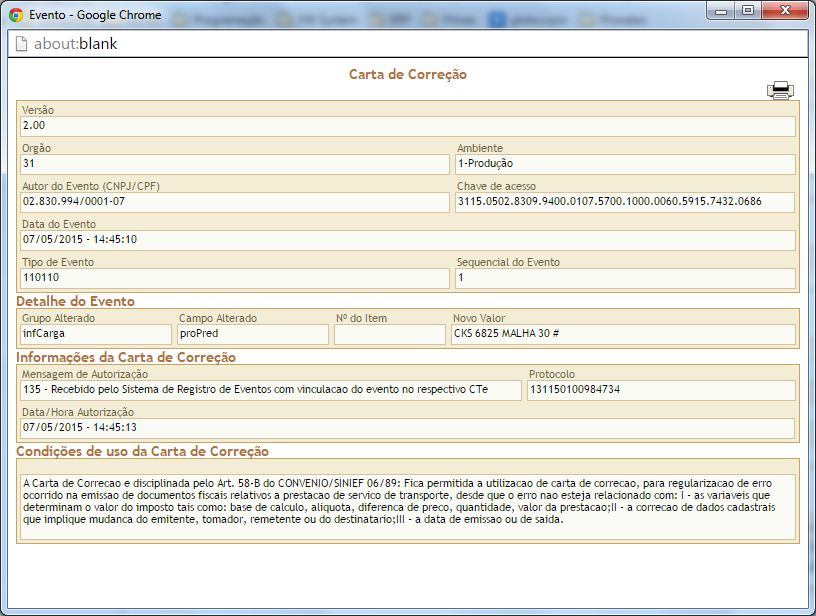This screenshot has height=616, width=816.
Task: Click the Detalhe do Evento heading
Action: point(75,301)
